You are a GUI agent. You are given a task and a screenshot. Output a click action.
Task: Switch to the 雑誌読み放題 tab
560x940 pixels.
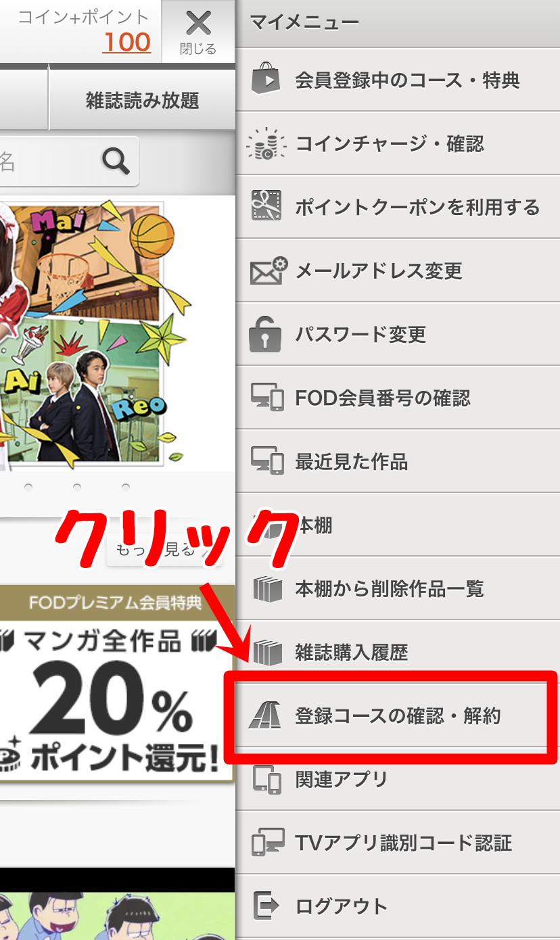pos(142,101)
